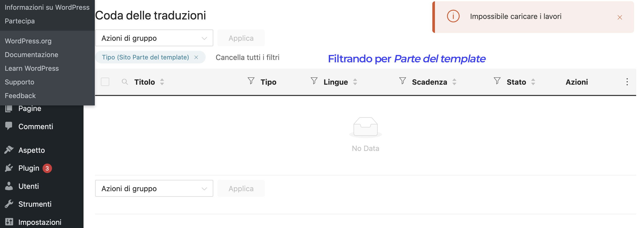Remove the Tipo (Sito Parte del template) filter
The width and height of the screenshot is (644, 228).
click(x=196, y=57)
